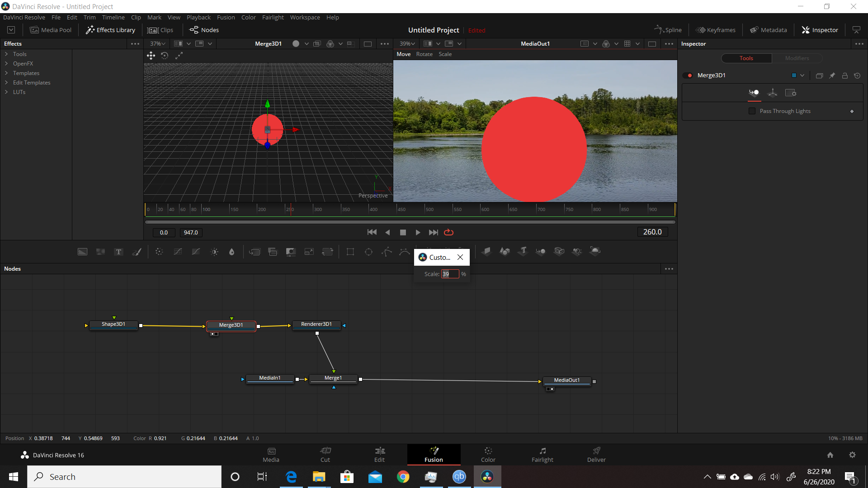Open the Settings tab in Inspector
868x488 pixels.
[x=791, y=93]
